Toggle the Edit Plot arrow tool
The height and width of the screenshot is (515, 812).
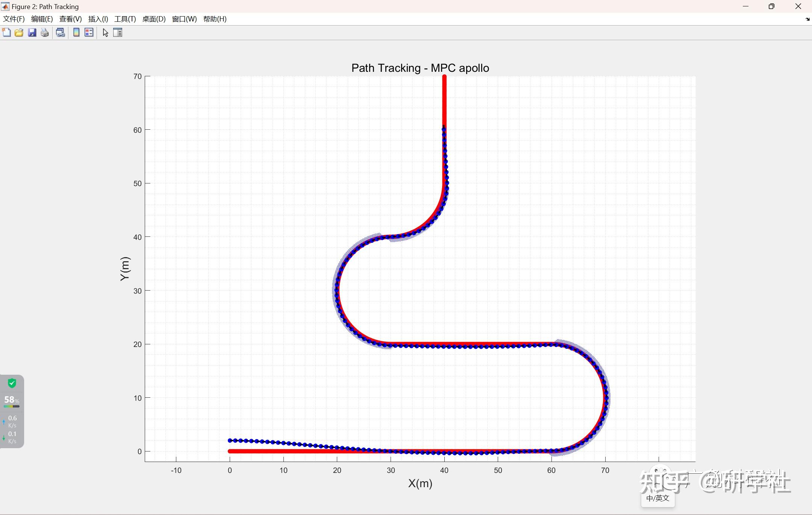coord(105,33)
